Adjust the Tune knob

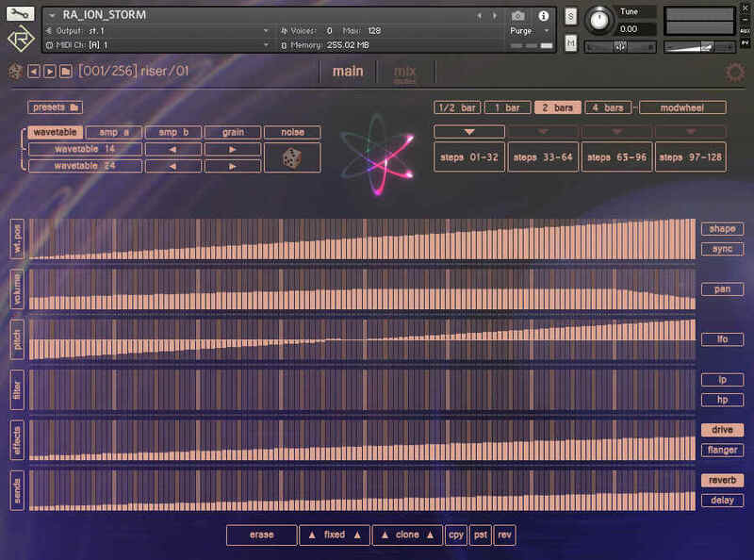pos(598,19)
